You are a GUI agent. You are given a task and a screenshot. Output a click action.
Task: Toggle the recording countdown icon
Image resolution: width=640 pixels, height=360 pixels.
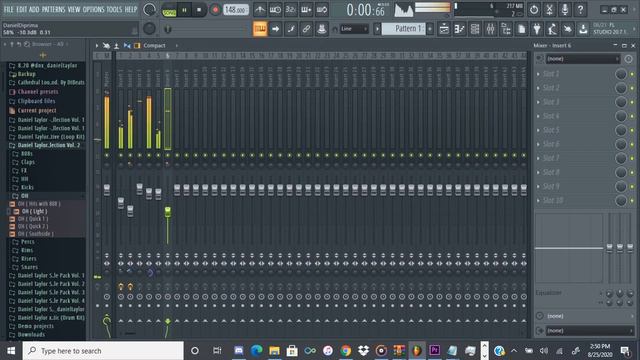(x=291, y=9)
